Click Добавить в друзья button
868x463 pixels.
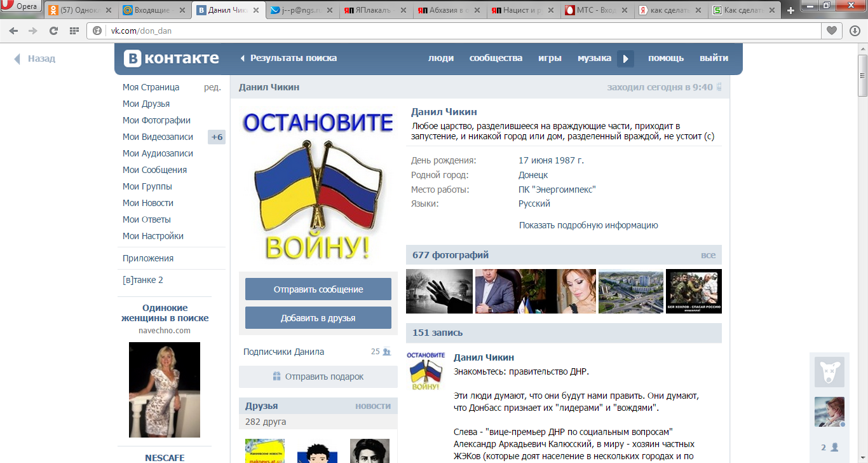(318, 317)
